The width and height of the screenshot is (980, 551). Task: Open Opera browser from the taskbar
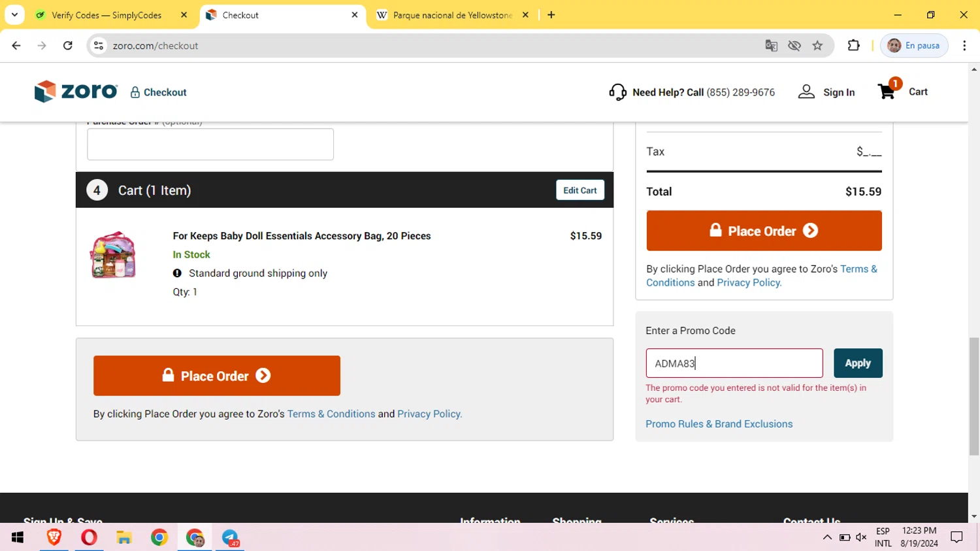89,537
